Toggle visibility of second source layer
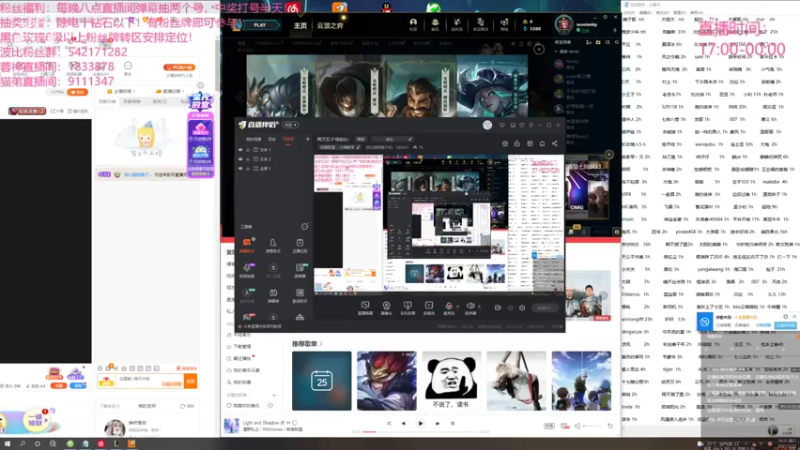 point(240,159)
